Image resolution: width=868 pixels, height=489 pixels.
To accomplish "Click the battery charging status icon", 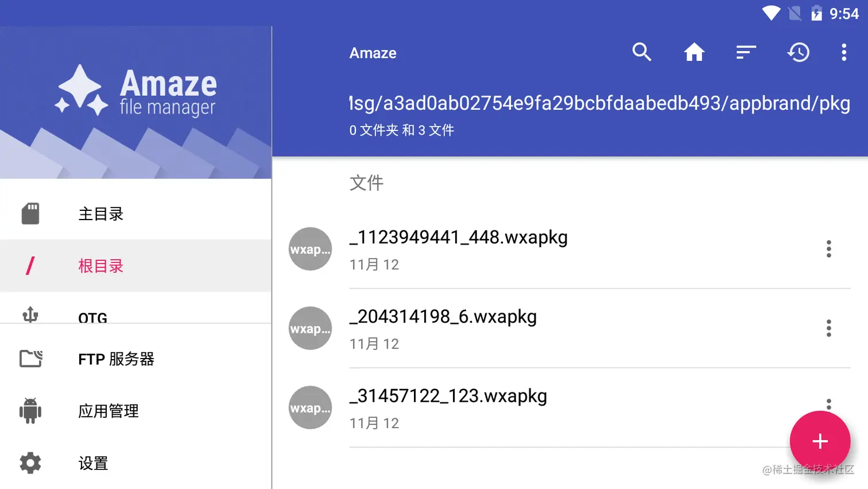I will [816, 13].
